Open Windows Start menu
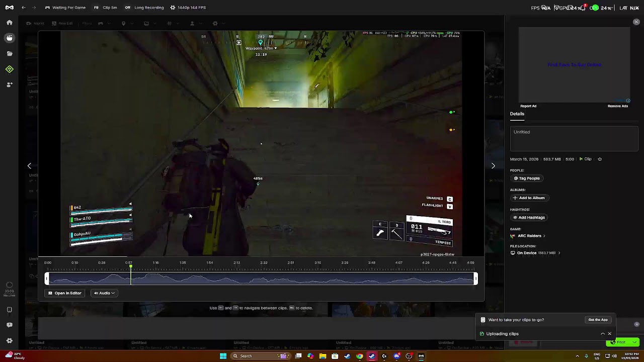Screen dimensions: 644x362 pyautogui.click(x=223, y=356)
